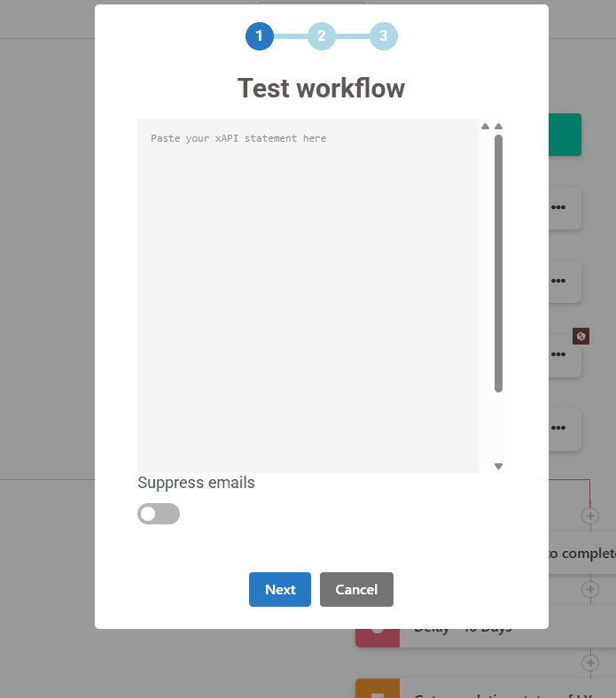This screenshot has height=698, width=616.
Task: Click the dark square badge icon on the workflow card
Action: pyautogui.click(x=581, y=336)
